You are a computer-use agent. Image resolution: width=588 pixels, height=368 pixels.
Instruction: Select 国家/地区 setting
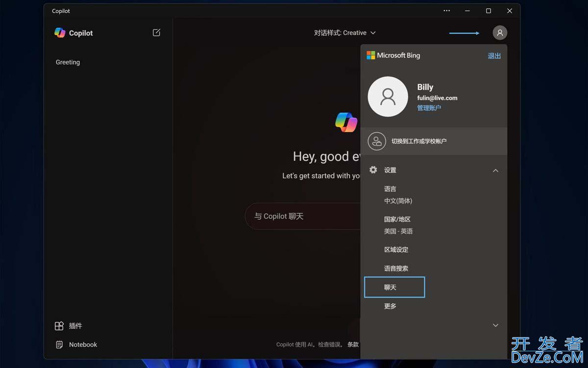(397, 219)
